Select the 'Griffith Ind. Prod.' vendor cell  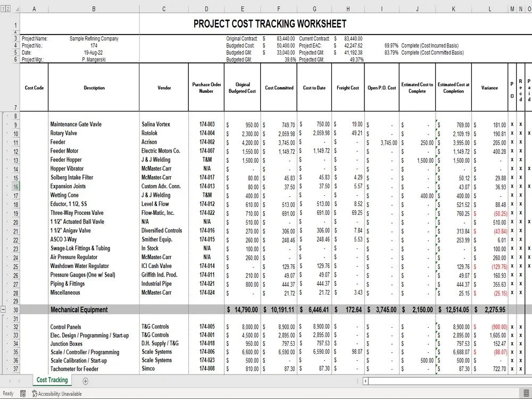point(164,275)
